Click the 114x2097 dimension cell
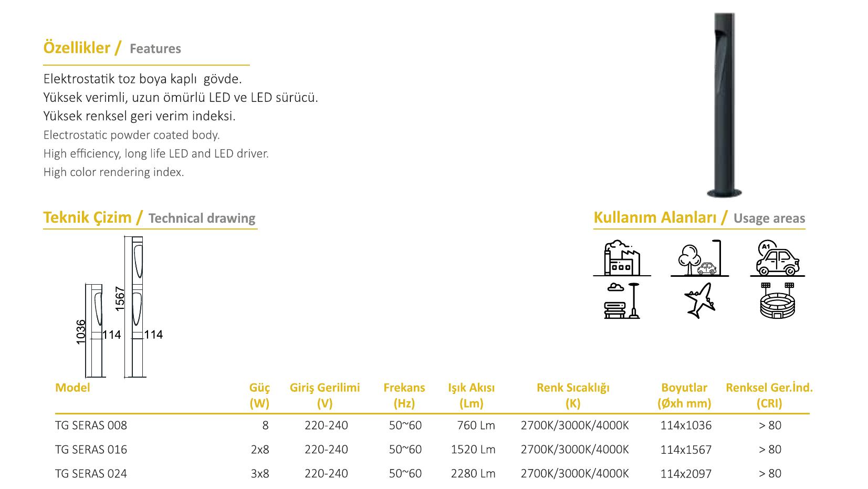Viewport: 868px width, 489px height. tap(686, 473)
